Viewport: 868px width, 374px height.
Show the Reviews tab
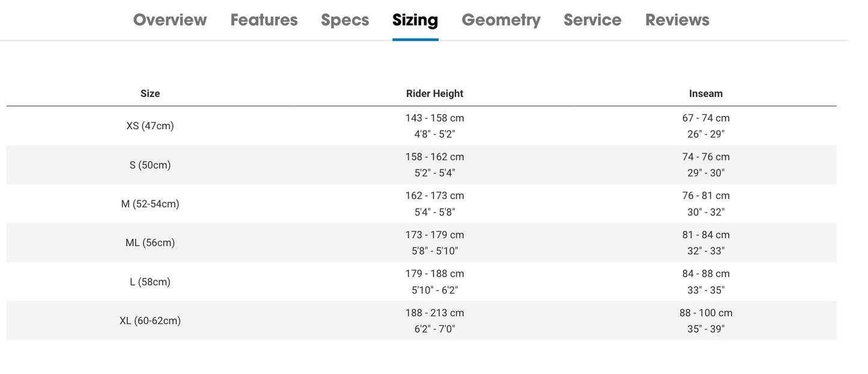pos(677,20)
